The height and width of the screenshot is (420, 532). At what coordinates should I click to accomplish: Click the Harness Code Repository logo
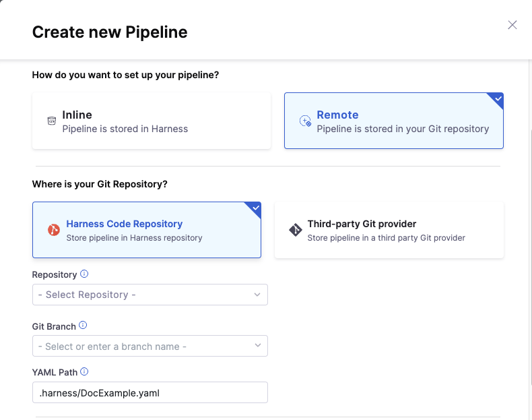point(54,230)
